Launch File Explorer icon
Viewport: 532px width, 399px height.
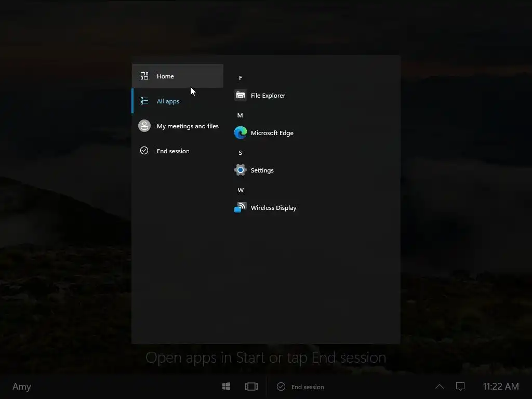(x=241, y=96)
